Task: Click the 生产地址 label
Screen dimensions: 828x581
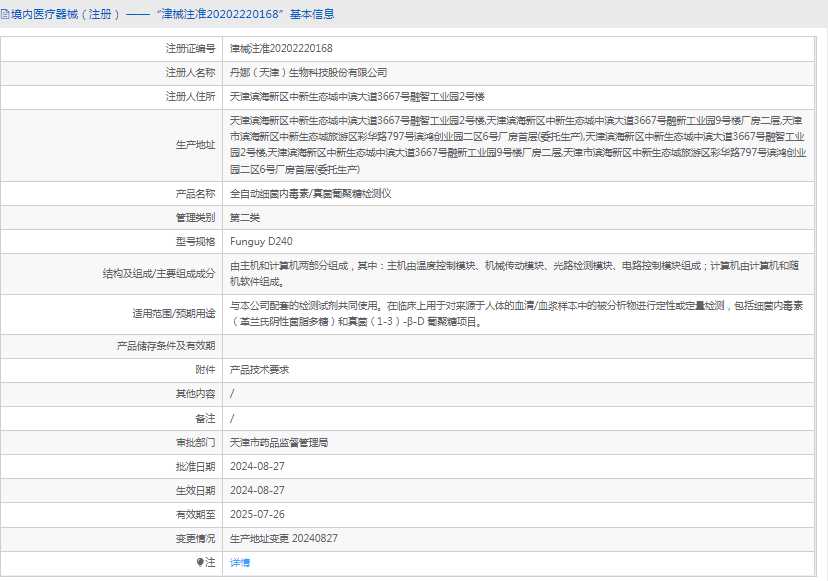Action: pos(195,145)
